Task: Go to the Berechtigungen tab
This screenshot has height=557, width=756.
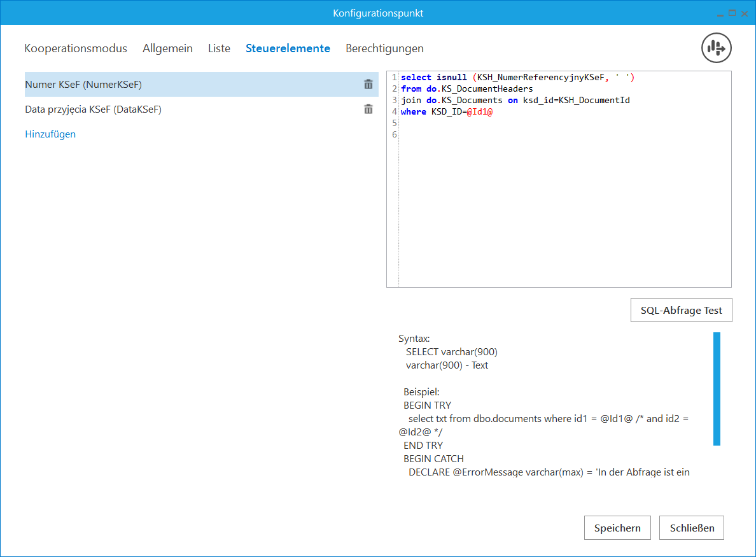Action: pyautogui.click(x=385, y=48)
